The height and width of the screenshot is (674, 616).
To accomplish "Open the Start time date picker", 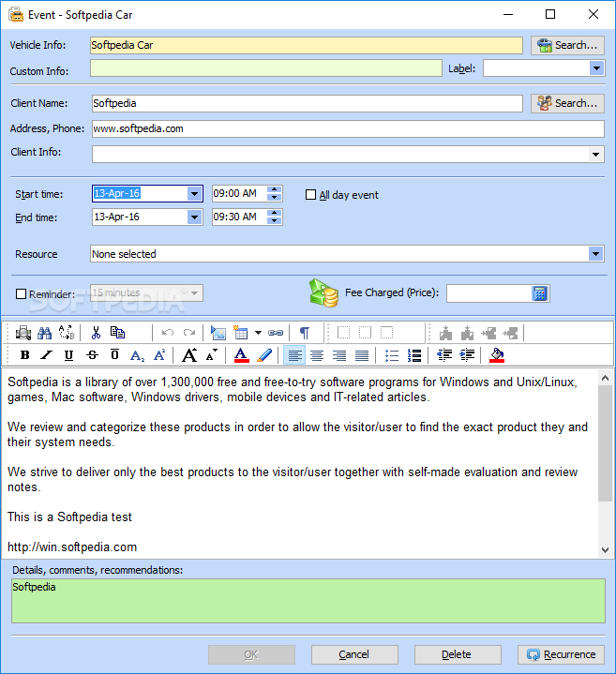I will (194, 194).
